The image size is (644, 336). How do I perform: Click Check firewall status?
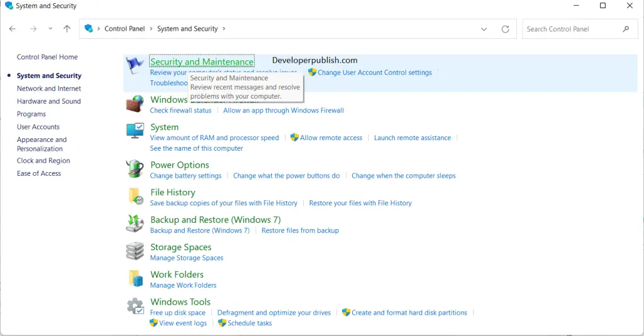[x=180, y=111]
